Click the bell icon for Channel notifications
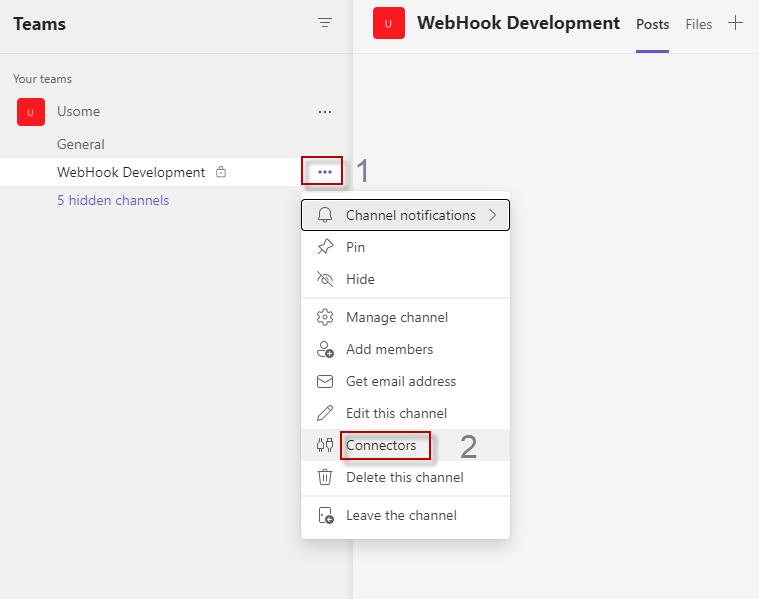This screenshot has width=759, height=599. tap(325, 215)
